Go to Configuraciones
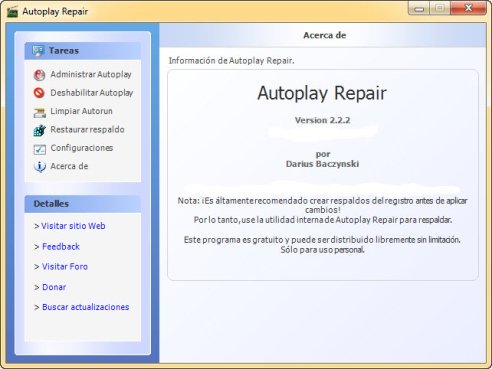 click(82, 148)
